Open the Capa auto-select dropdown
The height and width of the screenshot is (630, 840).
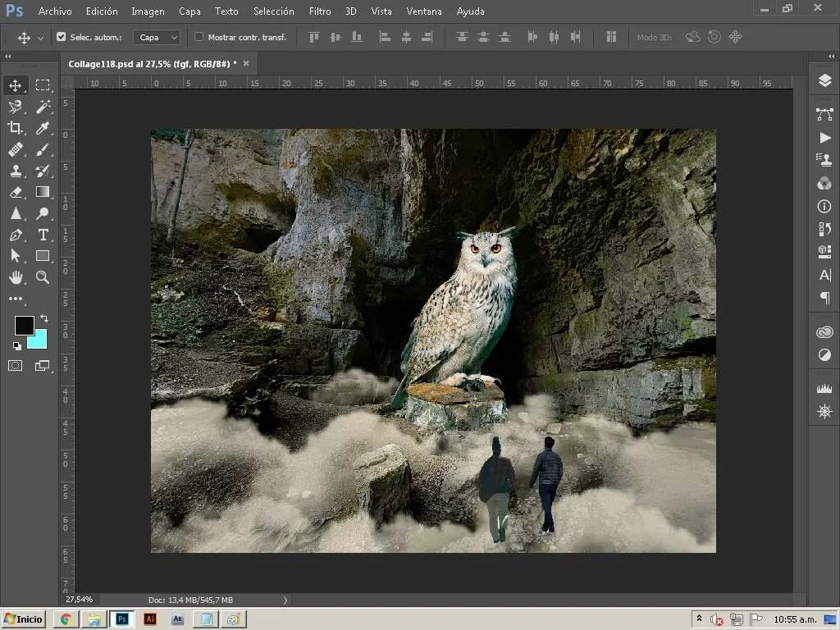click(x=157, y=37)
